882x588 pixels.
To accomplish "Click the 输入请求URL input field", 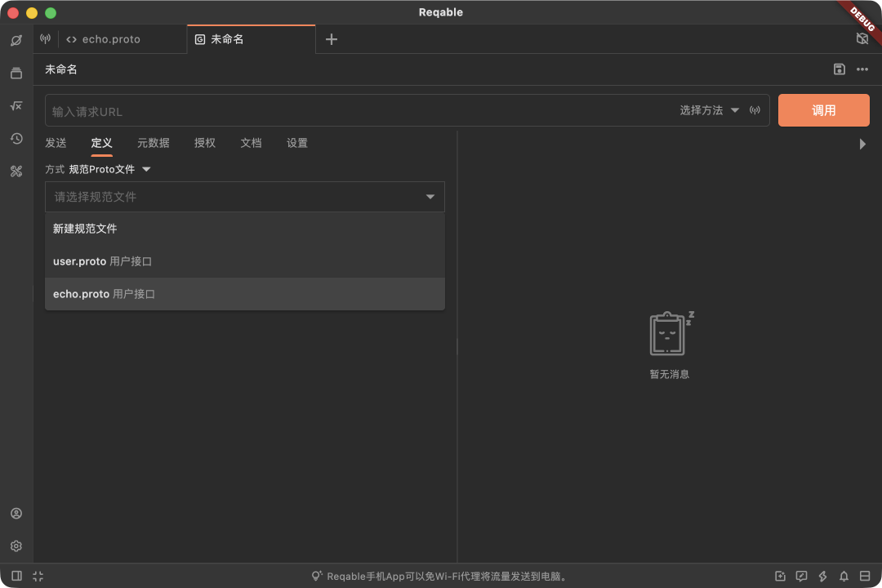I will point(360,111).
